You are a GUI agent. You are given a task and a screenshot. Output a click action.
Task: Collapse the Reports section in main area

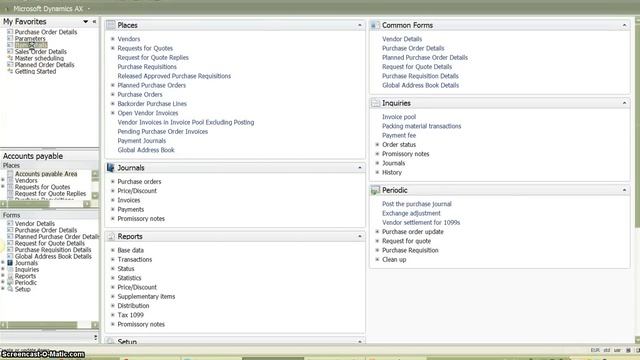coord(360,236)
